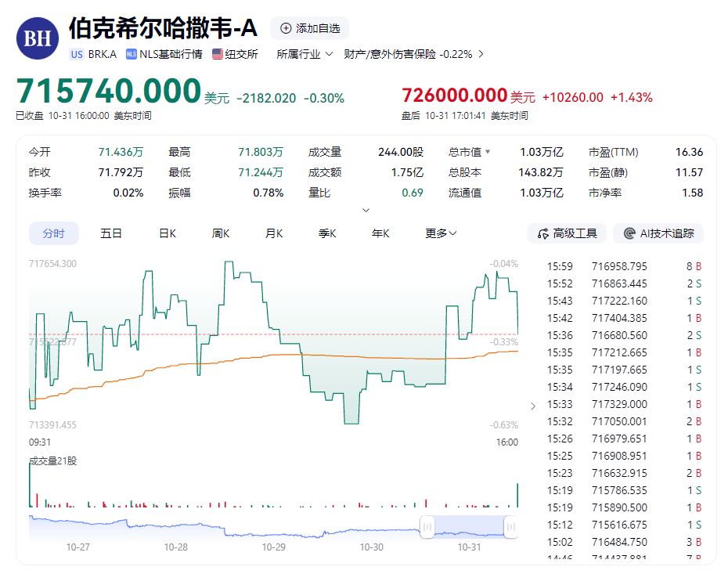The height and width of the screenshot is (574, 728).
Task: Select the 日K chart tab
Action: 168,233
